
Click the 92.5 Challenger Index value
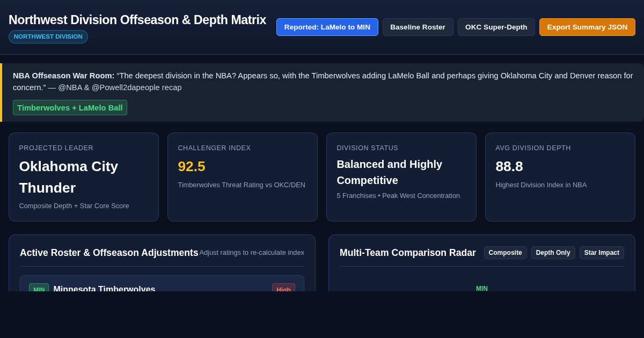click(192, 166)
